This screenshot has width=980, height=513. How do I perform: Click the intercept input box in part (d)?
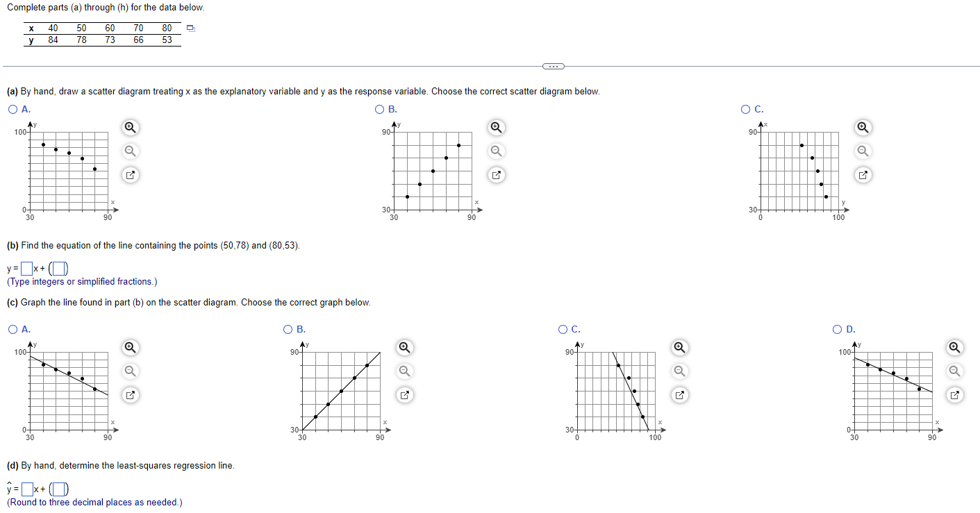pos(59,488)
